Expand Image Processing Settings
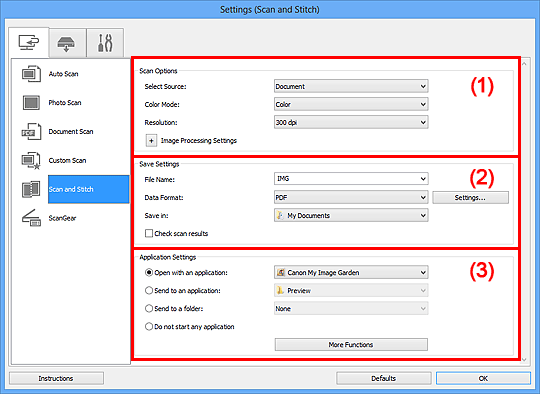Screen dimensions: 540x394 (151, 141)
